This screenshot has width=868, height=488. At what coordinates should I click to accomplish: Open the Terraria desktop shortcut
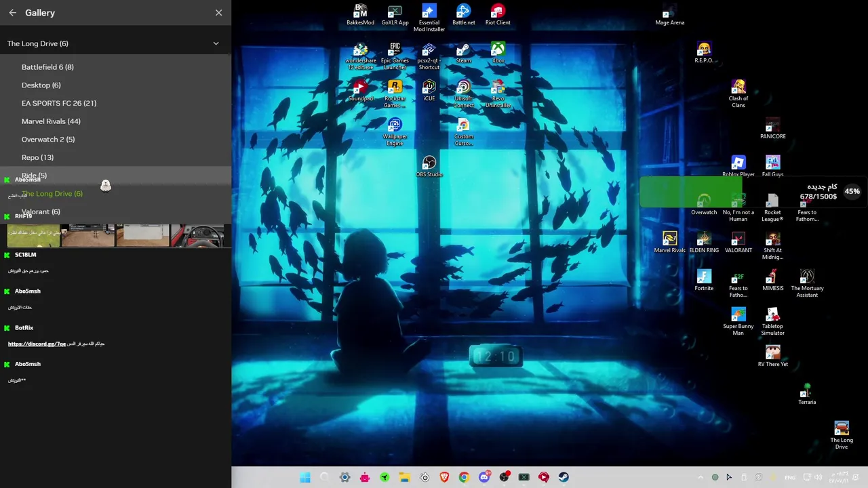coord(807,394)
